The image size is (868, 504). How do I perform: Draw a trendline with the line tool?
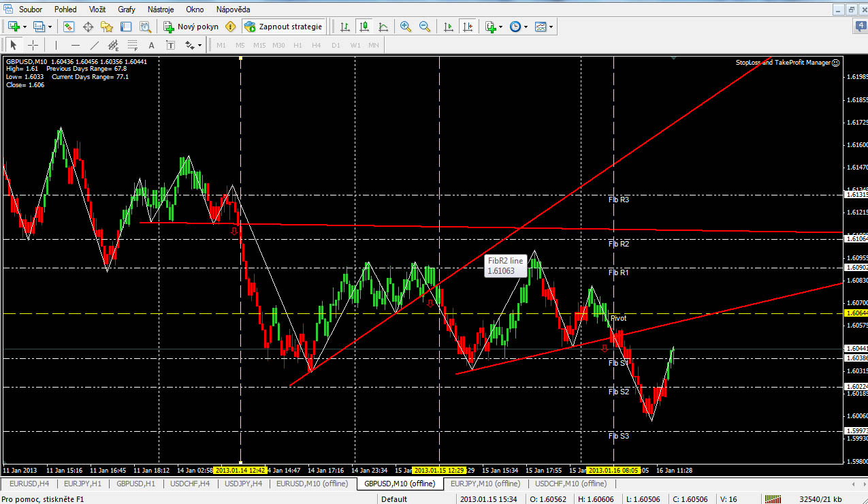[x=95, y=46]
